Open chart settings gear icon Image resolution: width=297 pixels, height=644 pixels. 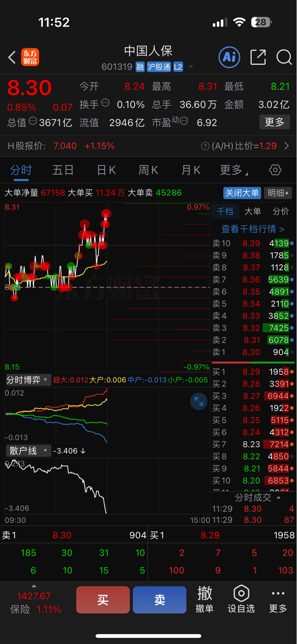tap(275, 170)
